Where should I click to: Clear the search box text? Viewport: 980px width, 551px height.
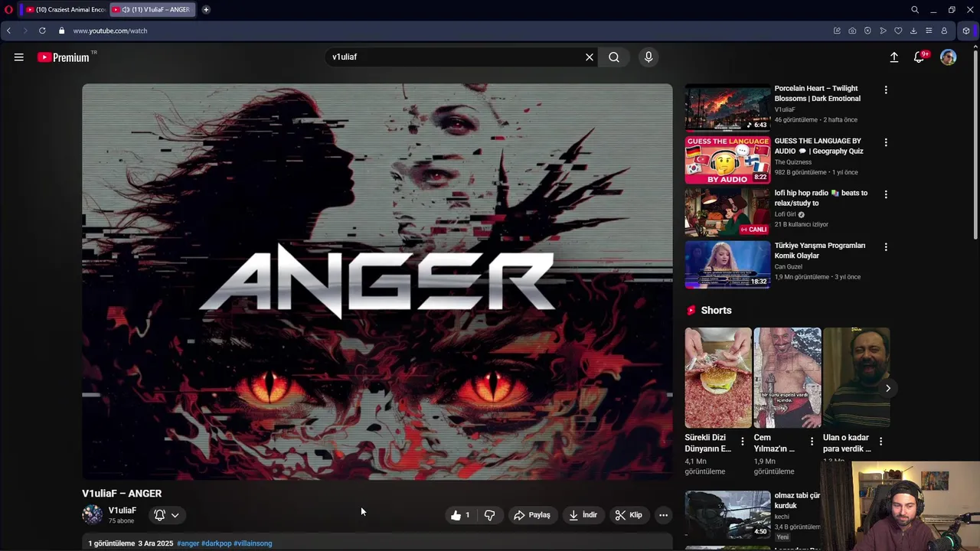(590, 57)
